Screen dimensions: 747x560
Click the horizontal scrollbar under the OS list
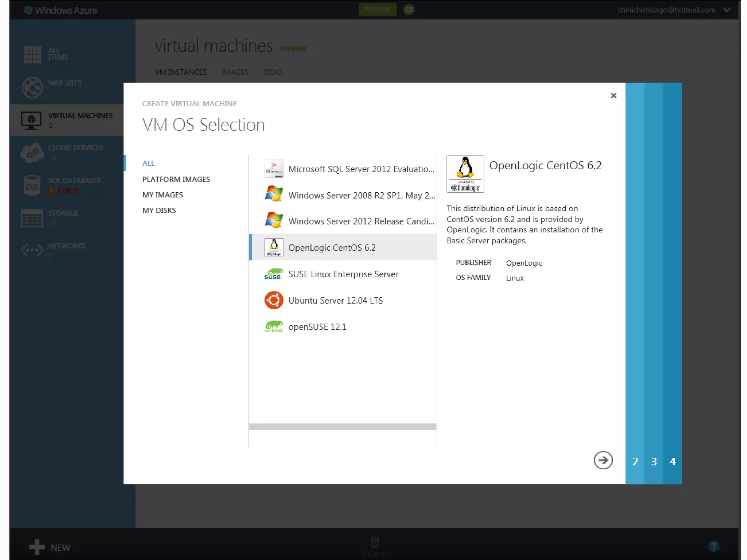[x=342, y=427]
